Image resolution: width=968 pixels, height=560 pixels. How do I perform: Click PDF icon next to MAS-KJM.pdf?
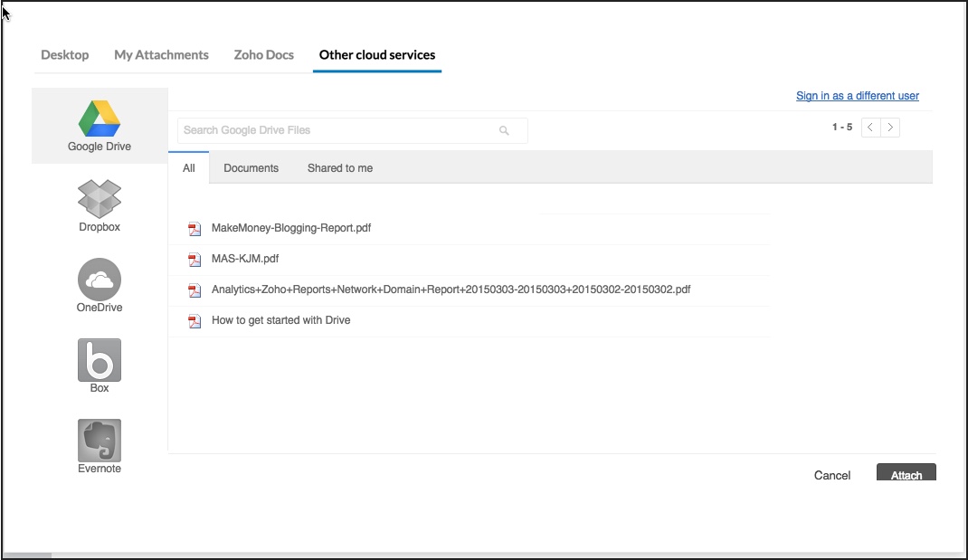195,260
